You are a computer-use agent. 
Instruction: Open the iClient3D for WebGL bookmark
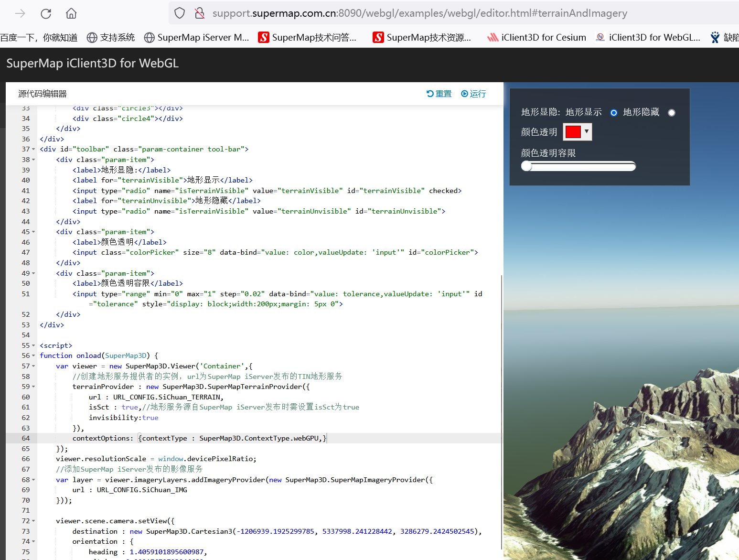[648, 37]
